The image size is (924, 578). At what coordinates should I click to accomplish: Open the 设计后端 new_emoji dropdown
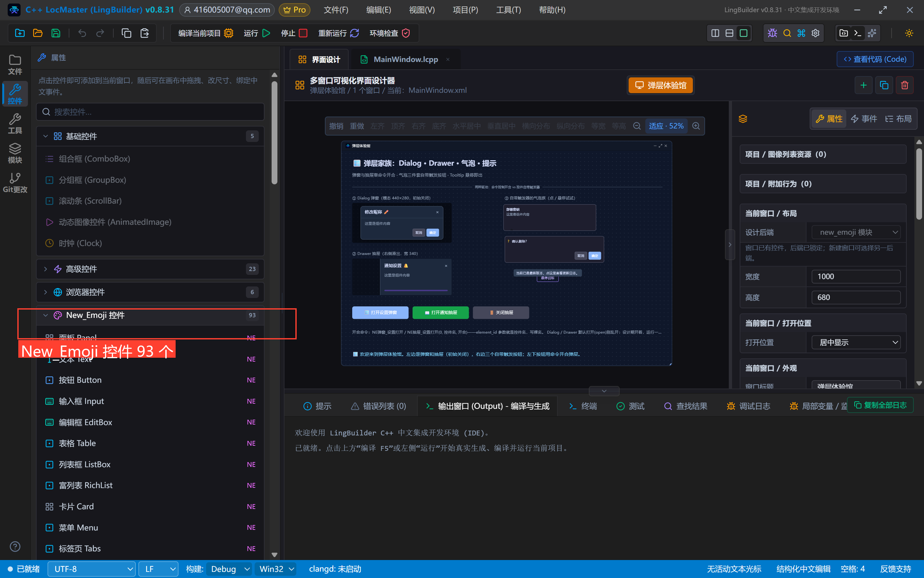(x=856, y=232)
